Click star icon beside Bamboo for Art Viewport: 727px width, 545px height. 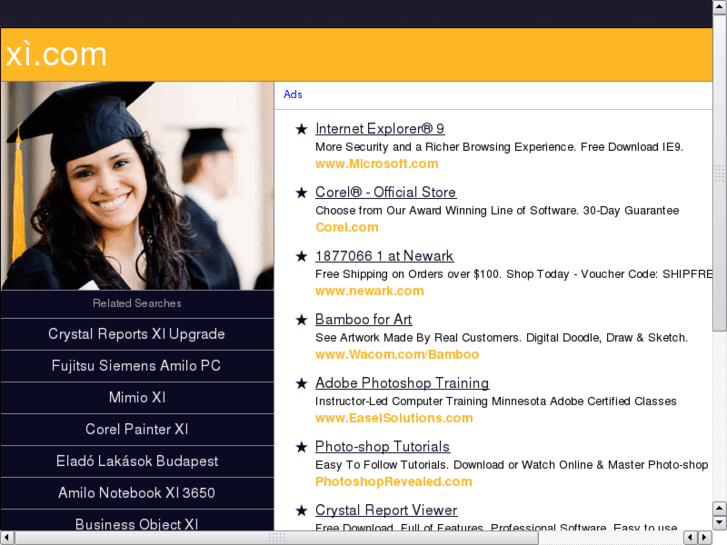coord(301,320)
